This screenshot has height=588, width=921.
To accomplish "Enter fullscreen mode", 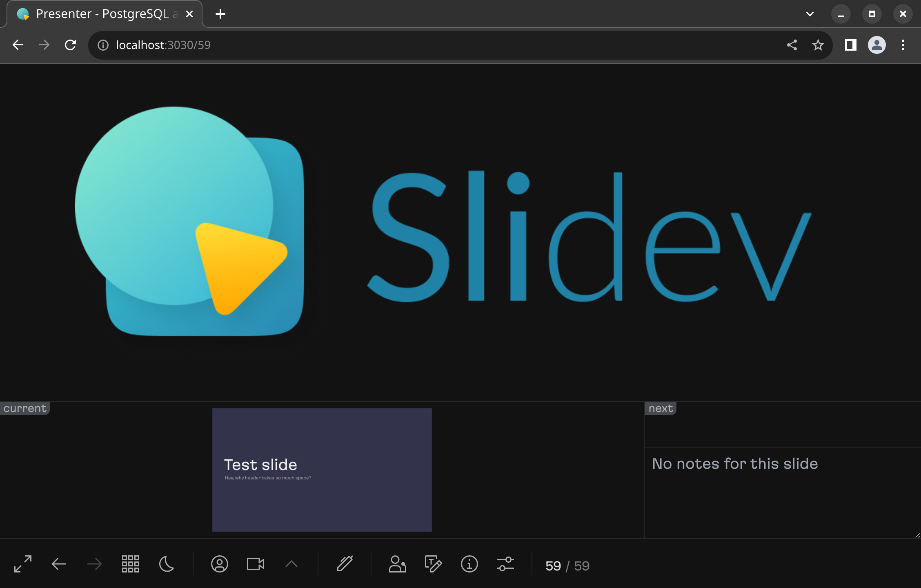I will click(23, 565).
